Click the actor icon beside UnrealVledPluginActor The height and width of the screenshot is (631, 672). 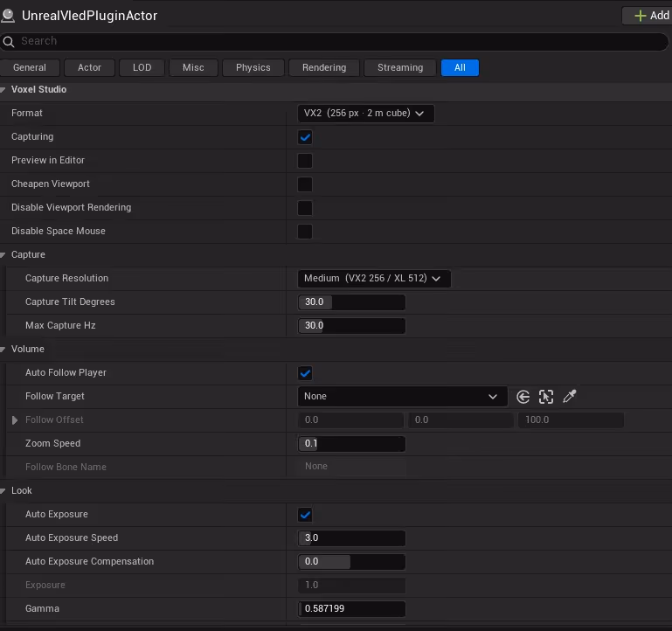tap(8, 16)
